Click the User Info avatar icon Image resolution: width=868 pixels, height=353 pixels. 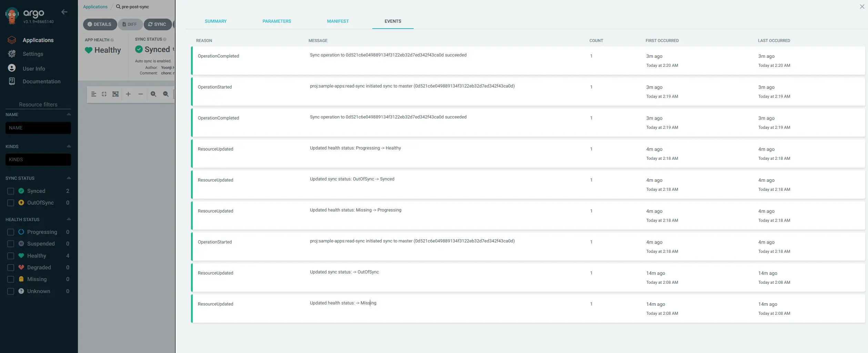[12, 68]
